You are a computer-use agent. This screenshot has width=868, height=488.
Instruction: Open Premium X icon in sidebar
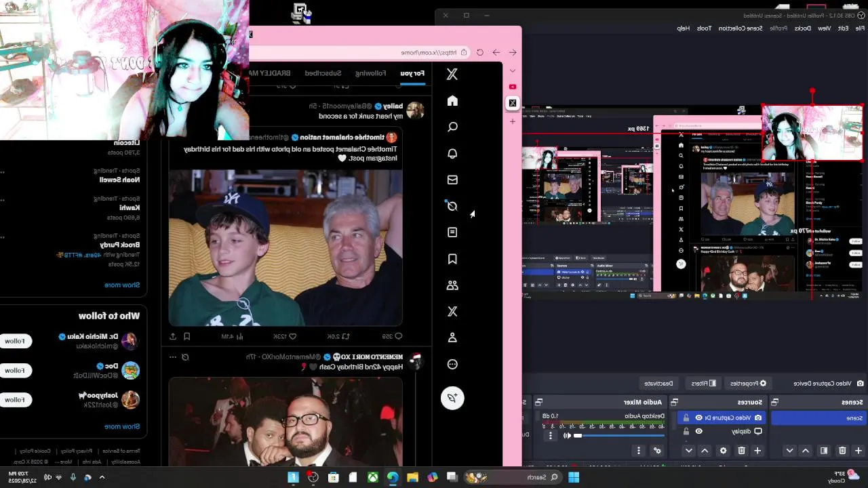pyautogui.click(x=452, y=311)
